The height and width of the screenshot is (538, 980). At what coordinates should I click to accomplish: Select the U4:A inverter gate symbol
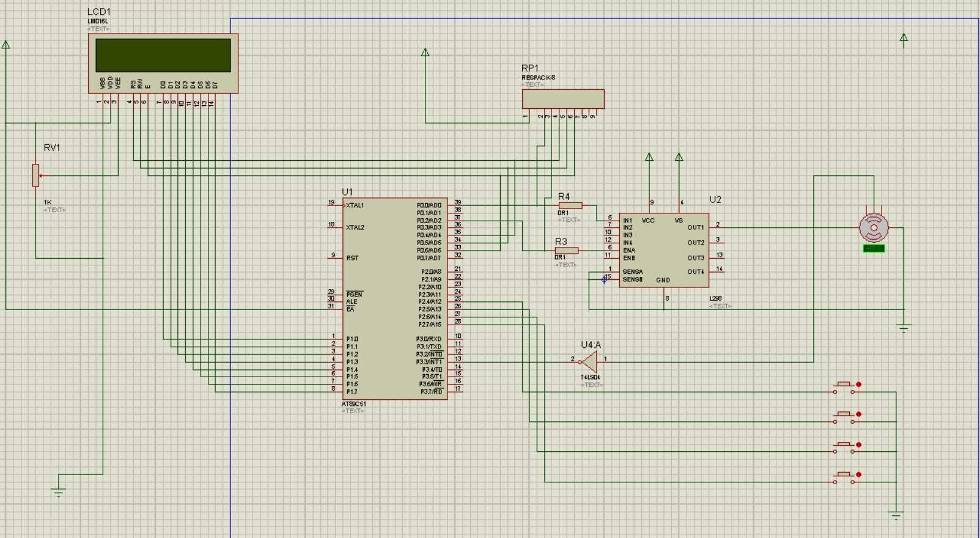[588, 362]
